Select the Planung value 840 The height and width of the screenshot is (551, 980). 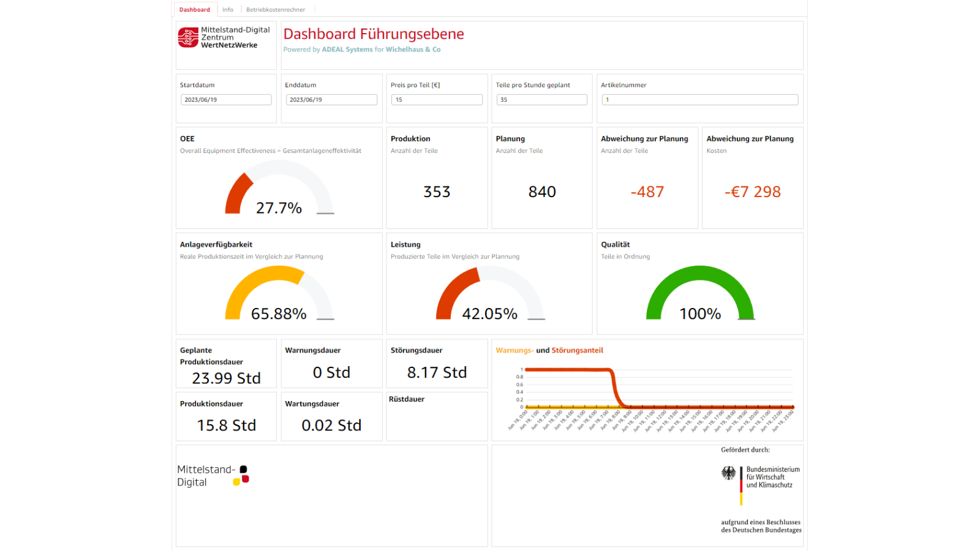click(542, 192)
